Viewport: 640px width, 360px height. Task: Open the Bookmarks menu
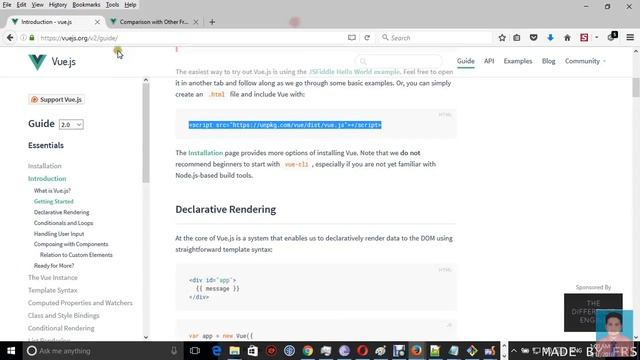(86, 5)
